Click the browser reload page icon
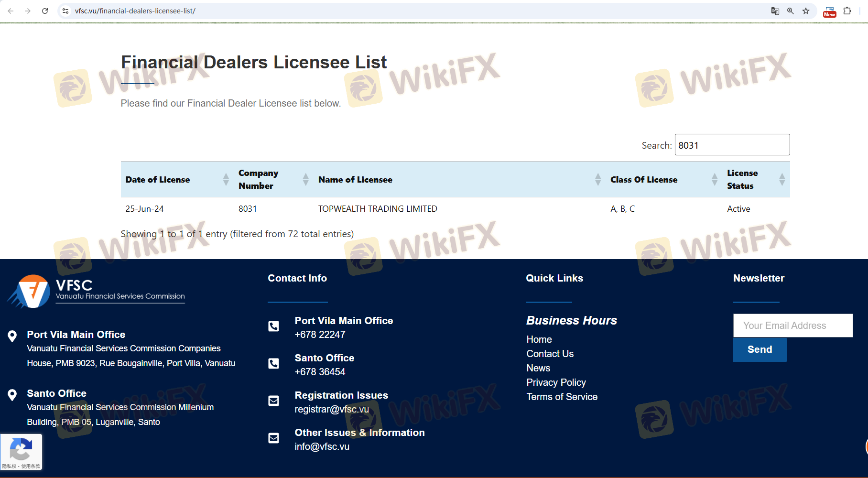The image size is (868, 478). coord(45,11)
